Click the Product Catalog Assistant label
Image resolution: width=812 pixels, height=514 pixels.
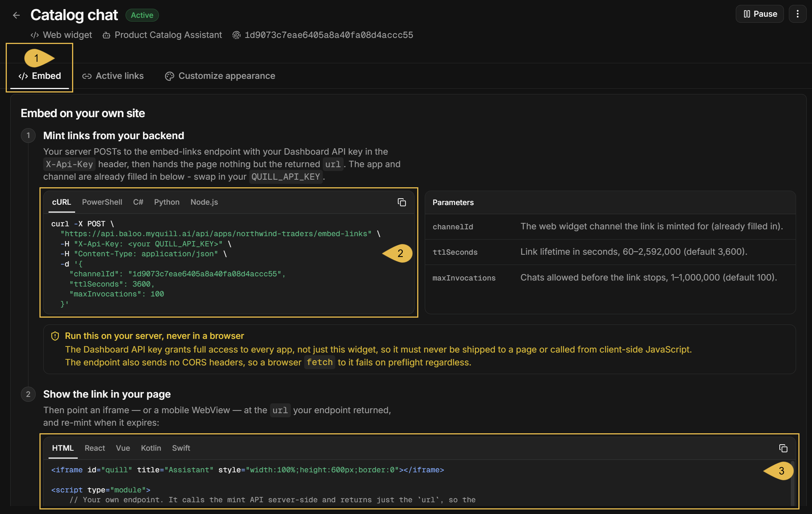[x=168, y=35]
